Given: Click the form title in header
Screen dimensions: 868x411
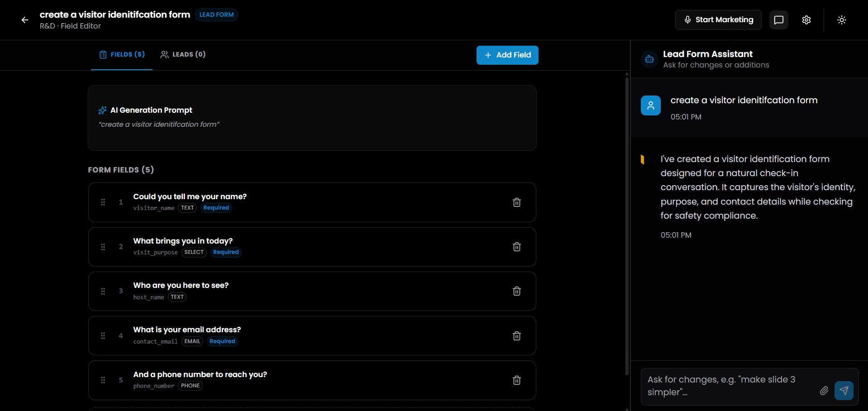Looking at the screenshot, I should click(115, 14).
